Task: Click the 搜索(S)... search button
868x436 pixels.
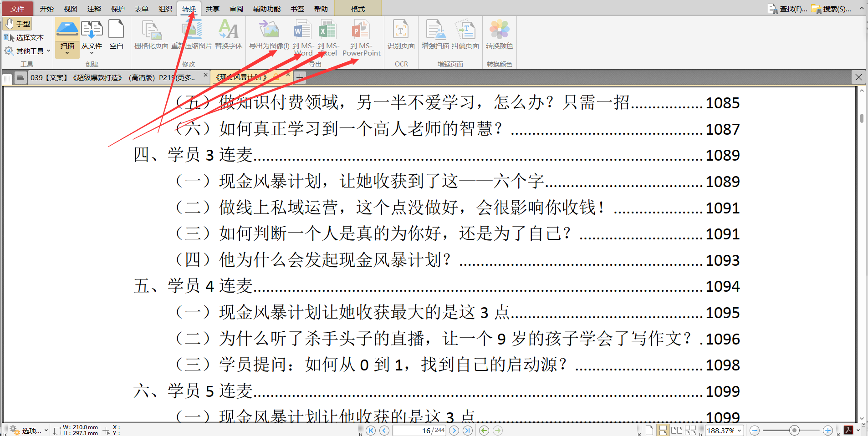Action: point(831,9)
